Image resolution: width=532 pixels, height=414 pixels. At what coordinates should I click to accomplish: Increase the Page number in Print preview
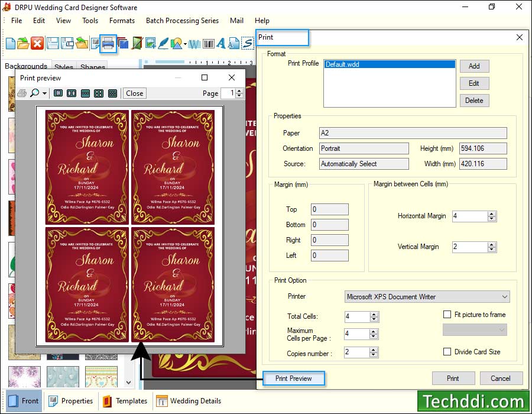[239, 91]
